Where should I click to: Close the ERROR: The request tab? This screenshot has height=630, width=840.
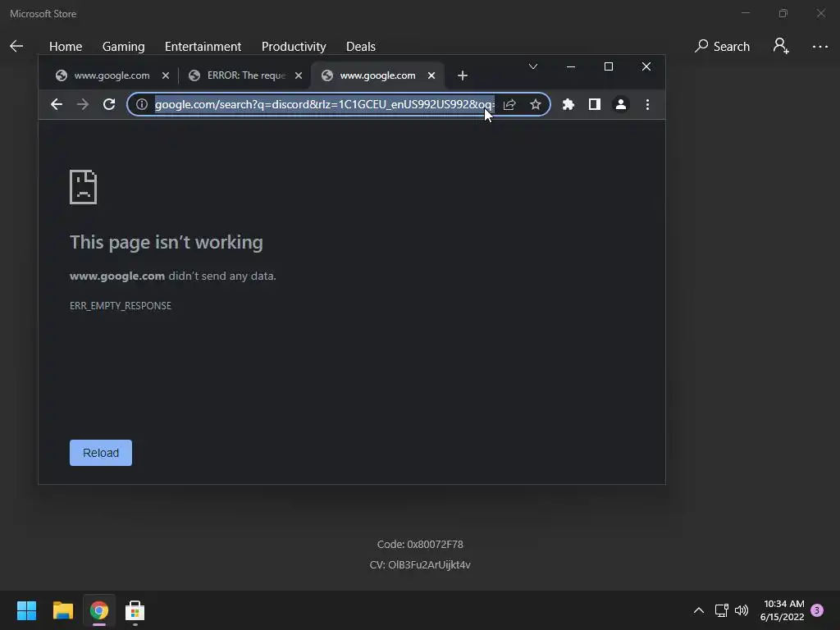(299, 75)
